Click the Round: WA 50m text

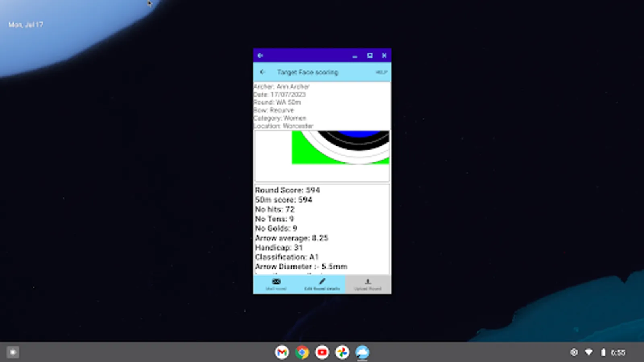[277, 103]
